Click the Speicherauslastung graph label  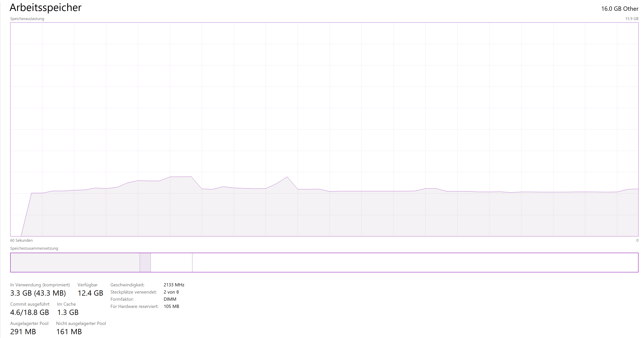(x=27, y=19)
